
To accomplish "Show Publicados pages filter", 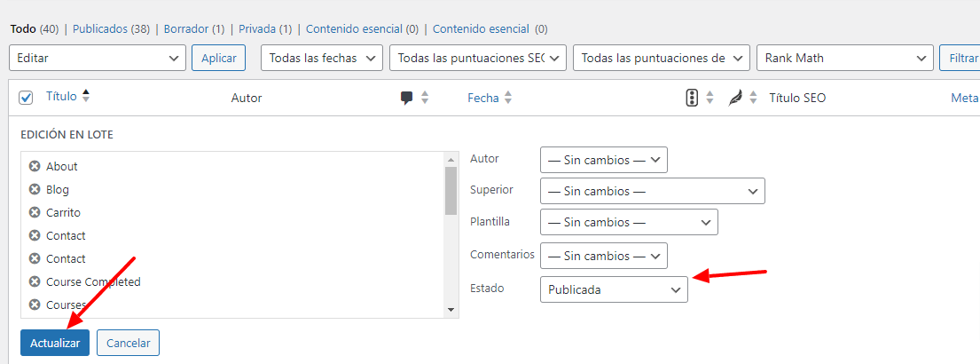I will coord(100,28).
